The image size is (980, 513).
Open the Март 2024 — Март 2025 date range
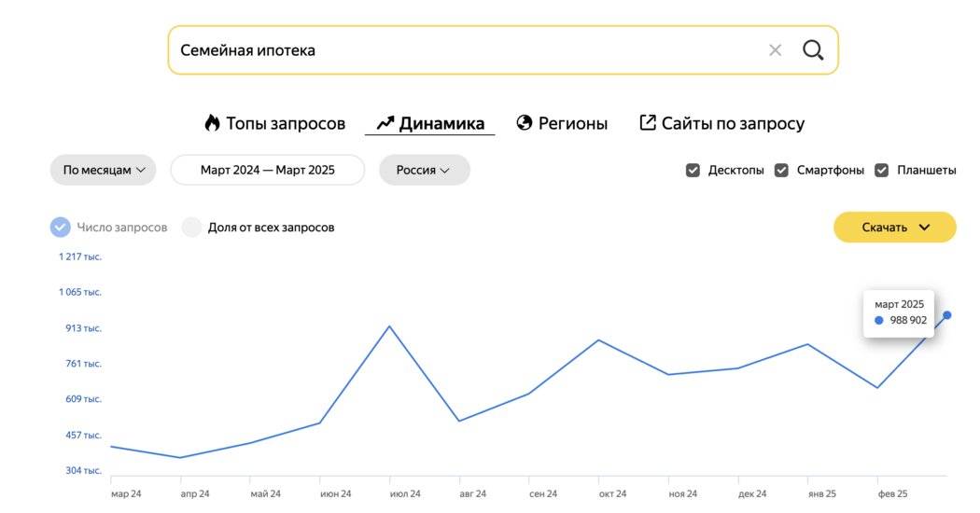click(268, 170)
